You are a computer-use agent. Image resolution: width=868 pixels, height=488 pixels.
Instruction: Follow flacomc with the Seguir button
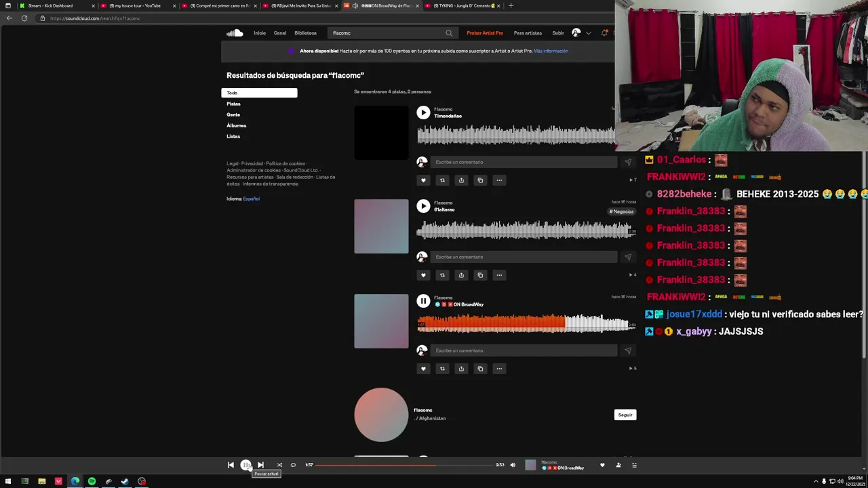click(x=625, y=415)
